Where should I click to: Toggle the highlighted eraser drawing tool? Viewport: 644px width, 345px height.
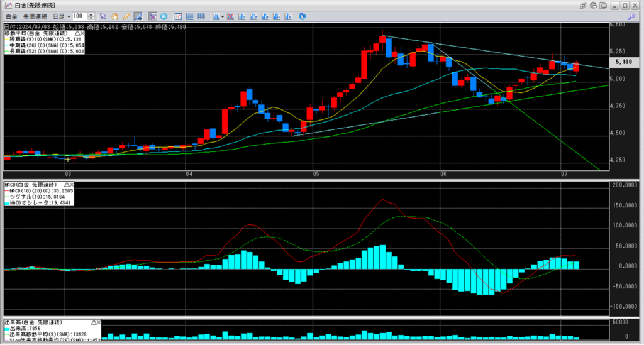click(x=138, y=16)
